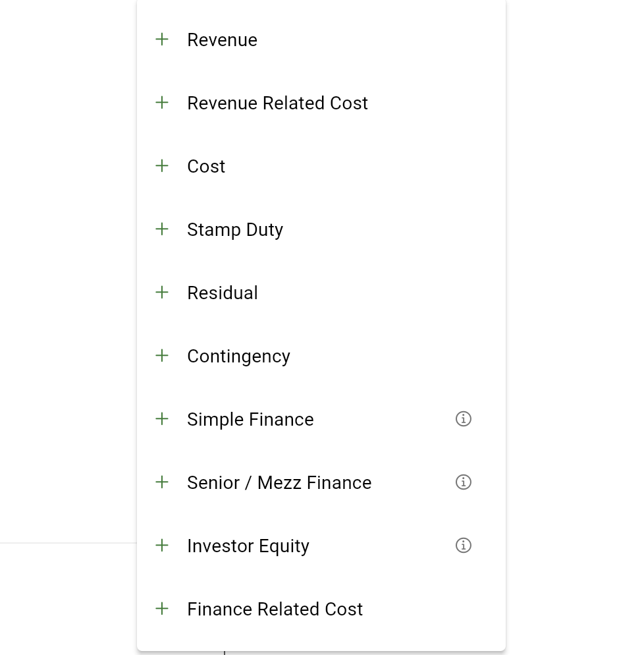This screenshot has width=644, height=655.
Task: Click the plus icon next to Cost
Action: (162, 166)
